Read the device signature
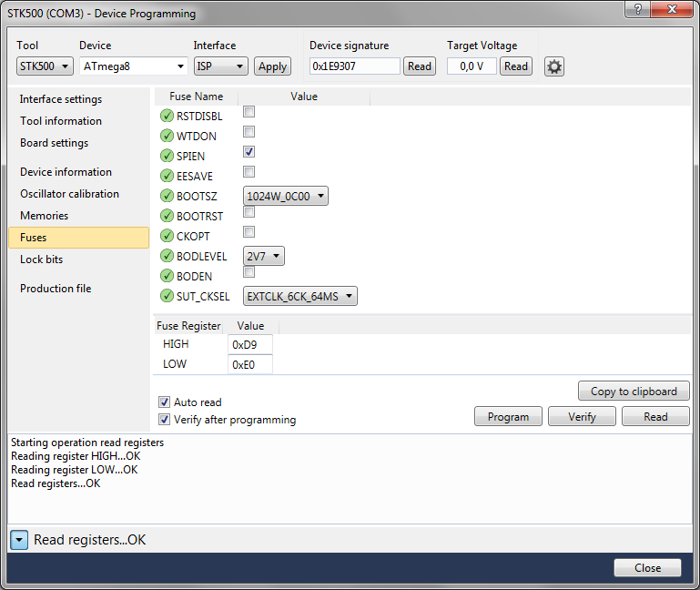700x590 pixels. tap(420, 66)
